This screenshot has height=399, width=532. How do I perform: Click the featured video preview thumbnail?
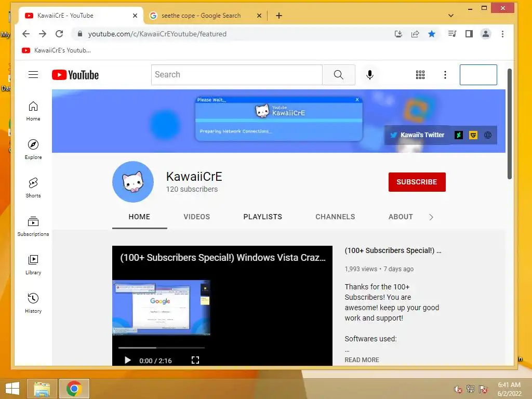pos(161,308)
